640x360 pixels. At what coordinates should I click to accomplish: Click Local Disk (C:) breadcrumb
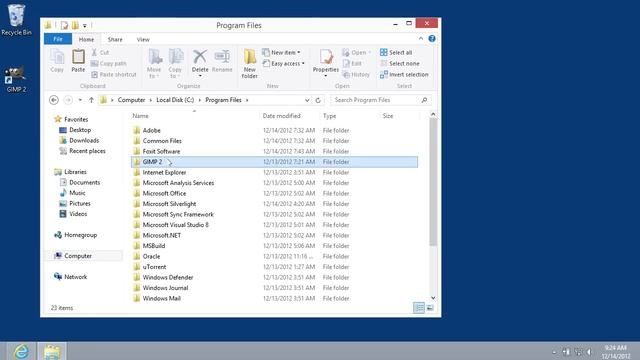tap(175, 100)
